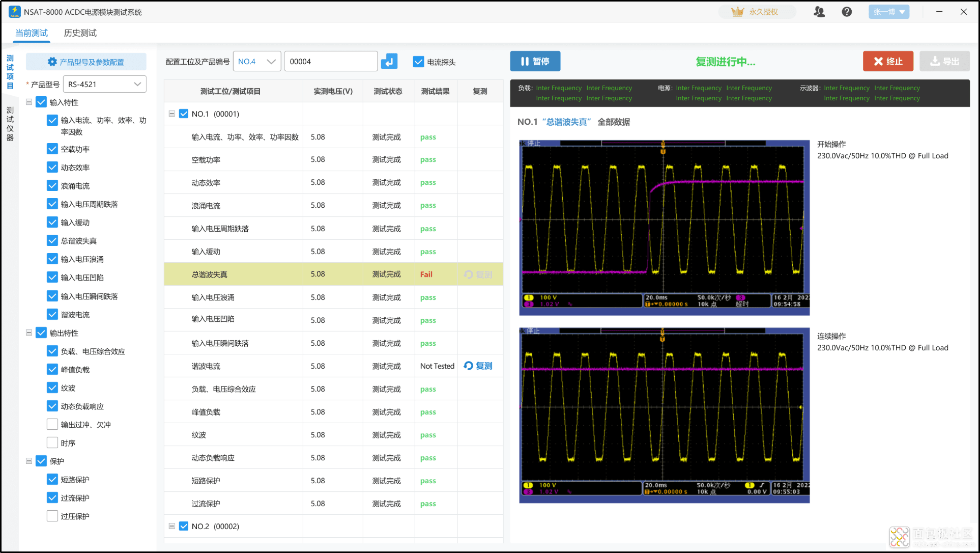
Task: Uncheck 过流保护 checkbox in tree
Action: [52, 498]
